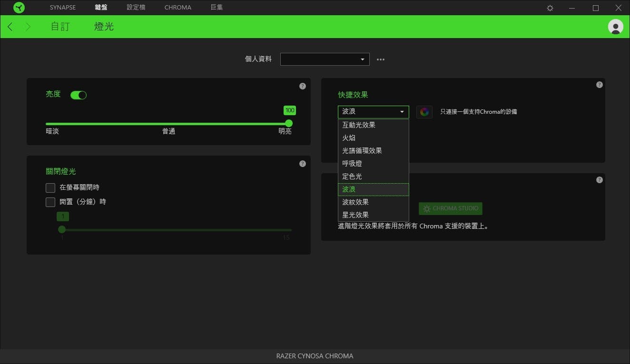Click the help icon in the 快捷效果 panel
Screen dimensions: 630x364
[x=600, y=85]
